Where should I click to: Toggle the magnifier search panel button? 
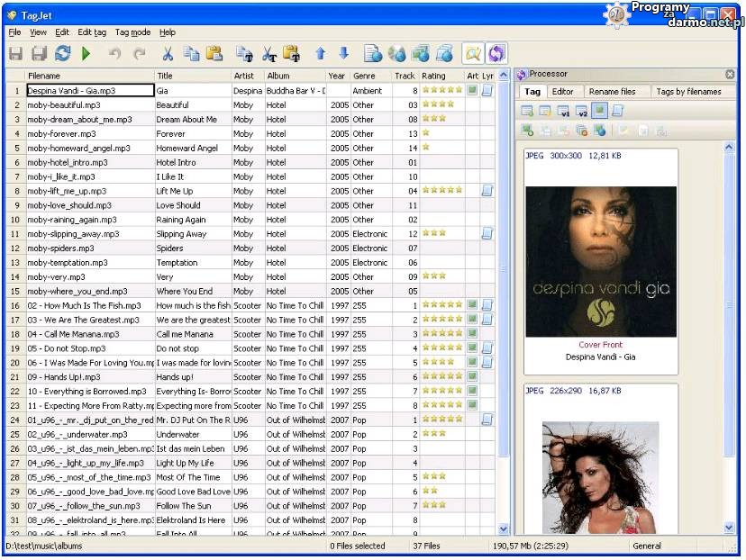pos(472,54)
